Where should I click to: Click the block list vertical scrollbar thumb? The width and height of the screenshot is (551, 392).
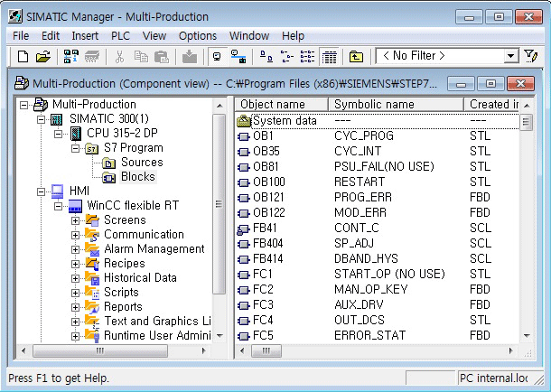[x=526, y=122]
